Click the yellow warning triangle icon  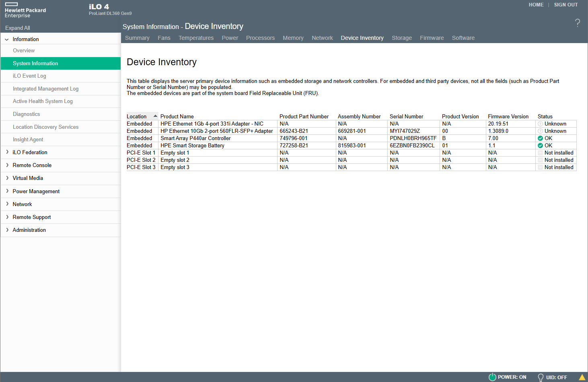point(582,378)
